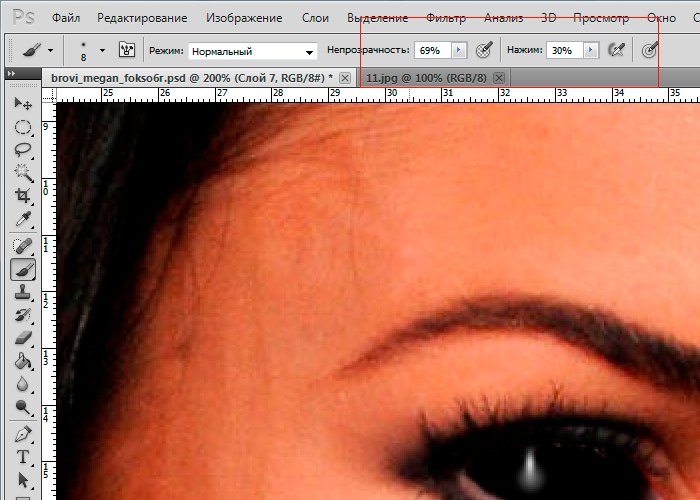Screen dimensions: 700x500
Task: Open the Фильтр menu
Action: coord(445,18)
